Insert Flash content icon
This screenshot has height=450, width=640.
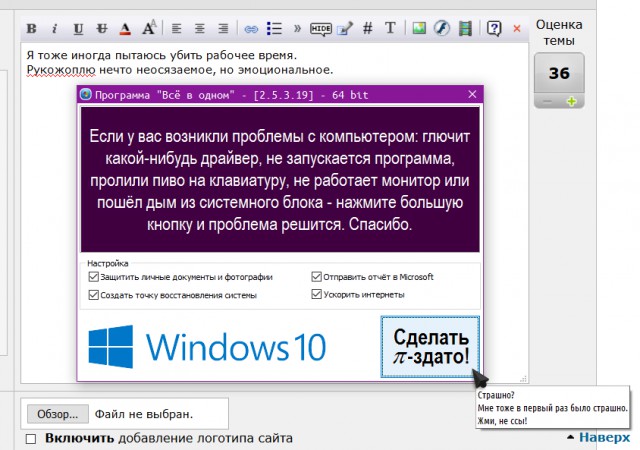(442, 28)
